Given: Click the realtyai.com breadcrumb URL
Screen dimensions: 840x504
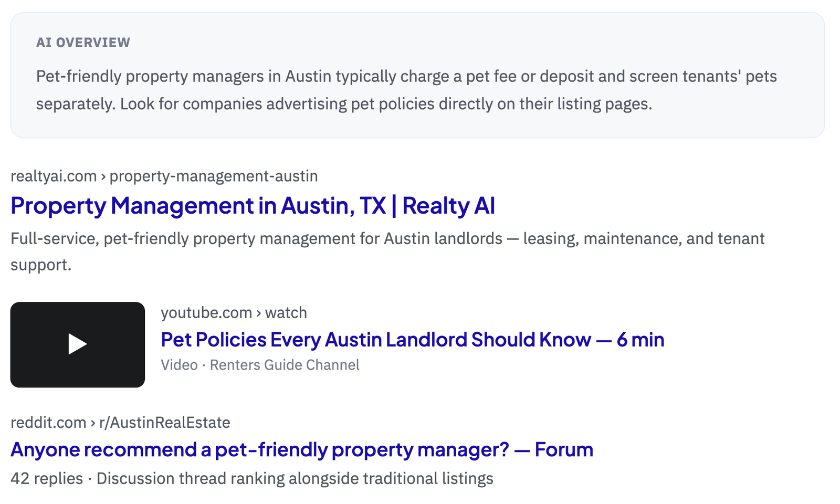Looking at the screenshot, I should [x=164, y=176].
